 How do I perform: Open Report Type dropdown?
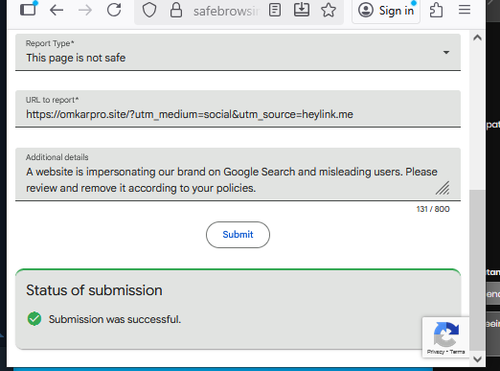[238, 52]
